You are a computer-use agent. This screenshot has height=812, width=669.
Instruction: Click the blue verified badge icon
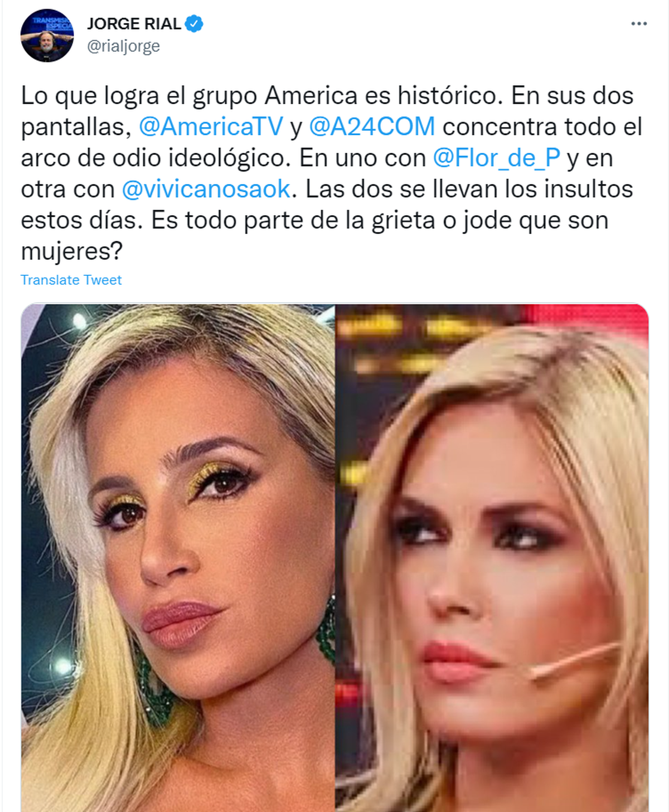click(194, 24)
